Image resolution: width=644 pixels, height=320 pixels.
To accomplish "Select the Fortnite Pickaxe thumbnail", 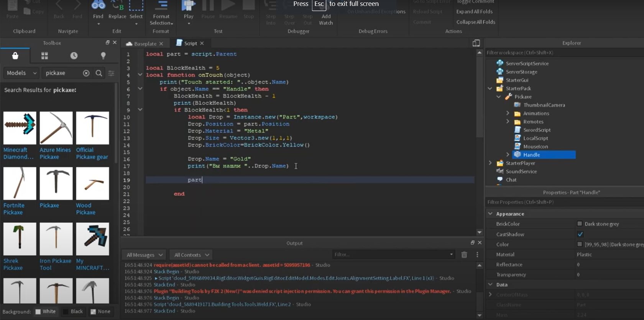I will [x=20, y=183].
